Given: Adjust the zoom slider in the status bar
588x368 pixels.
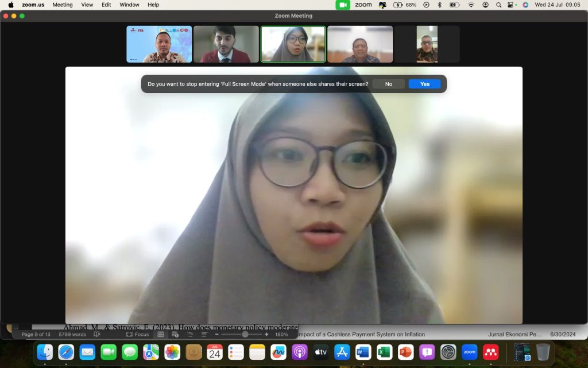Looking at the screenshot, I should pyautogui.click(x=246, y=334).
